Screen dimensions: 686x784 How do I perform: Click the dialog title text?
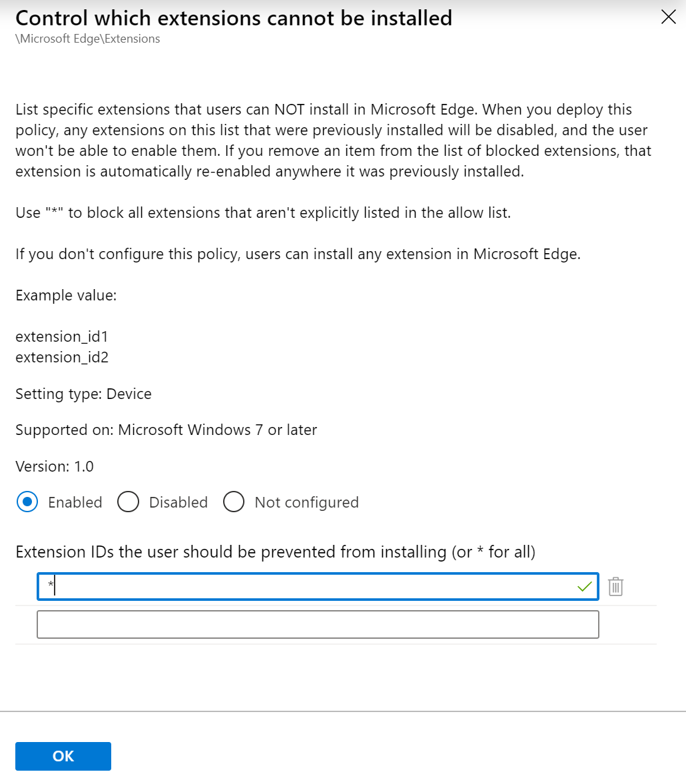233,18
